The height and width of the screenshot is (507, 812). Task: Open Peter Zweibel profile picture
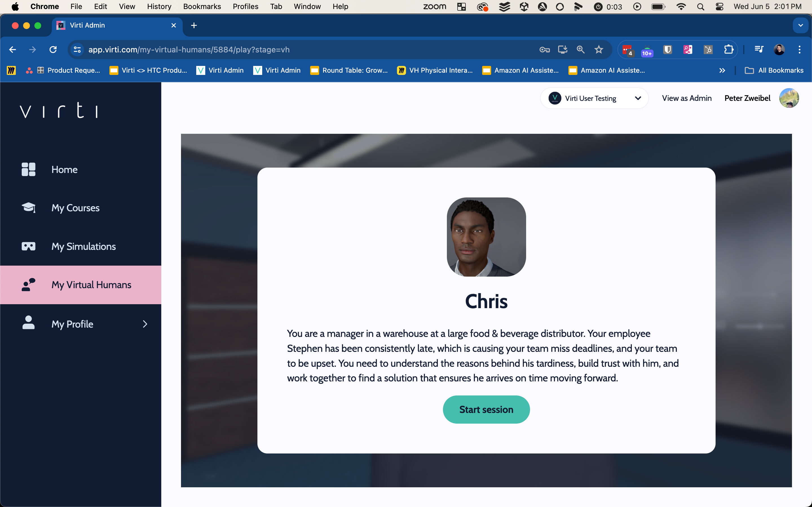click(x=789, y=98)
